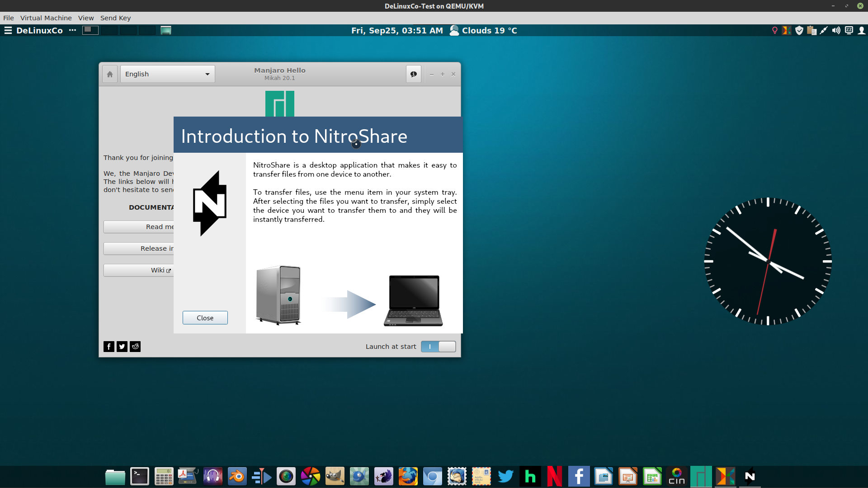Viewport: 868px width, 488px height.
Task: Launch Facebook from dock
Action: [579, 476]
